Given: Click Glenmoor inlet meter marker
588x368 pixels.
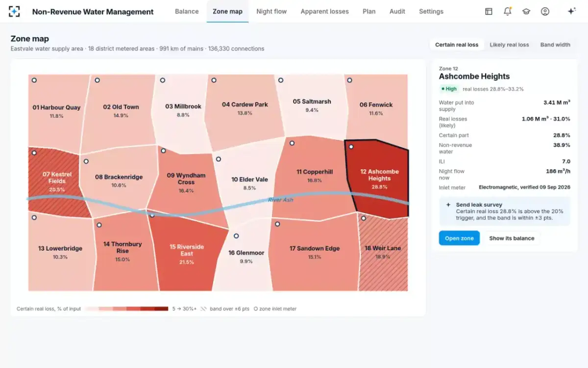Looking at the screenshot, I should [236, 236].
